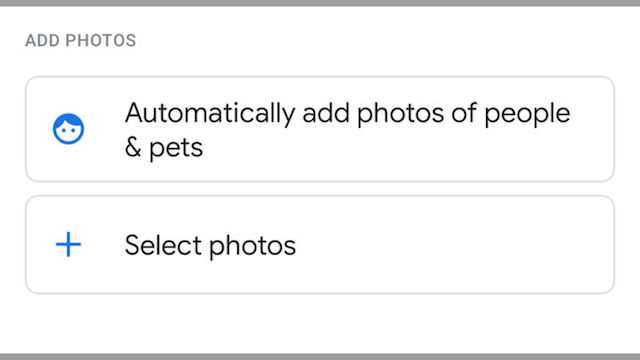Screen dimensions: 640x360
Task: Tap the blue face icon
Action: tap(69, 129)
